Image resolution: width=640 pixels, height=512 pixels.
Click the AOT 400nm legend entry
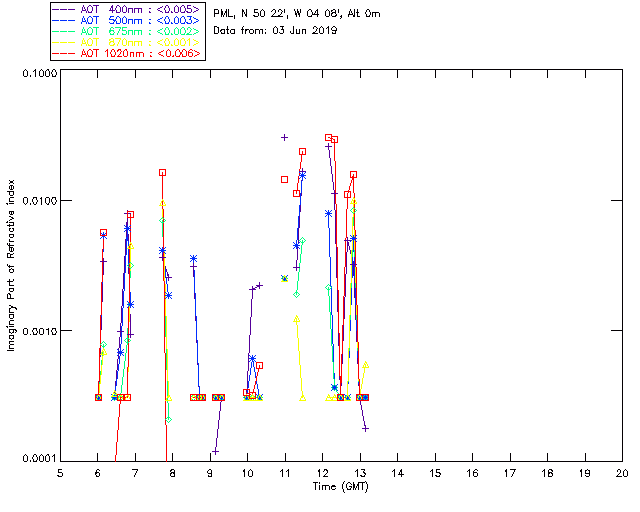[x=128, y=9]
